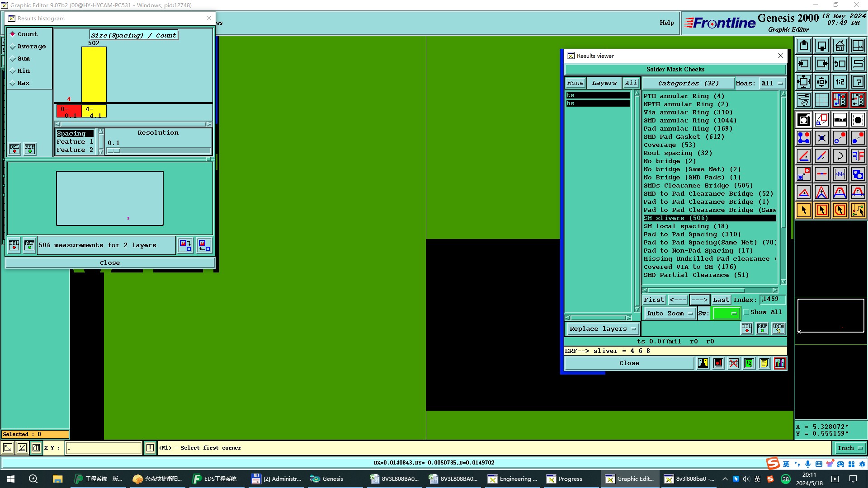
Task: Select the Min radio option
Action: (21, 71)
